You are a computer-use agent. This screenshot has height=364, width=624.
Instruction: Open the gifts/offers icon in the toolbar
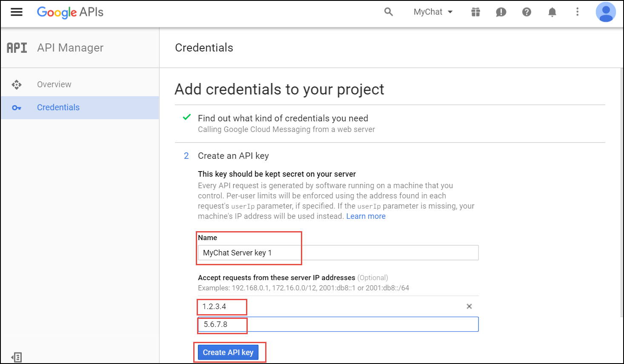[475, 12]
